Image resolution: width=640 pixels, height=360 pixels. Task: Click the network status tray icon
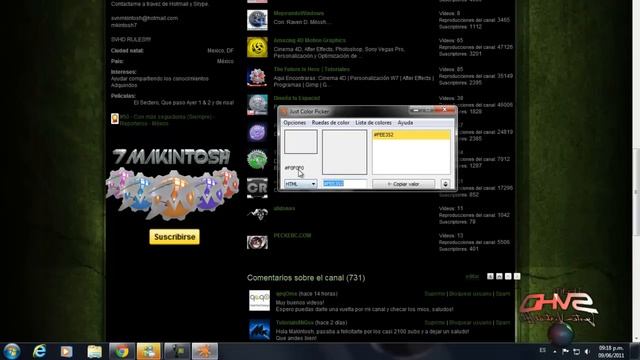[x=576, y=351]
